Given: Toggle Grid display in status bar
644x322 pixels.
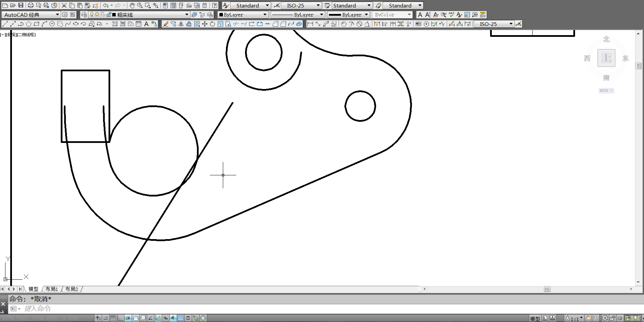Looking at the screenshot, I should (113, 318).
